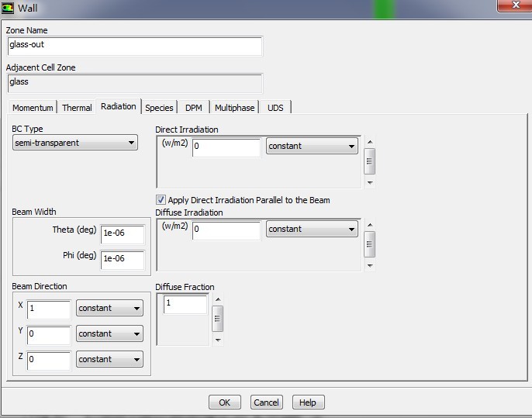Open the BC Type semi-transparent dropdown
The height and width of the screenshot is (418, 532).
pos(75,143)
